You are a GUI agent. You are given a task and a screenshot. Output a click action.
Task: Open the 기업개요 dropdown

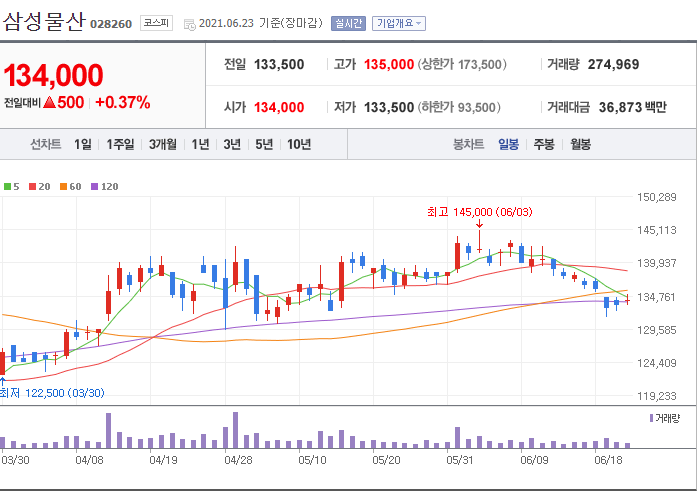coord(399,23)
